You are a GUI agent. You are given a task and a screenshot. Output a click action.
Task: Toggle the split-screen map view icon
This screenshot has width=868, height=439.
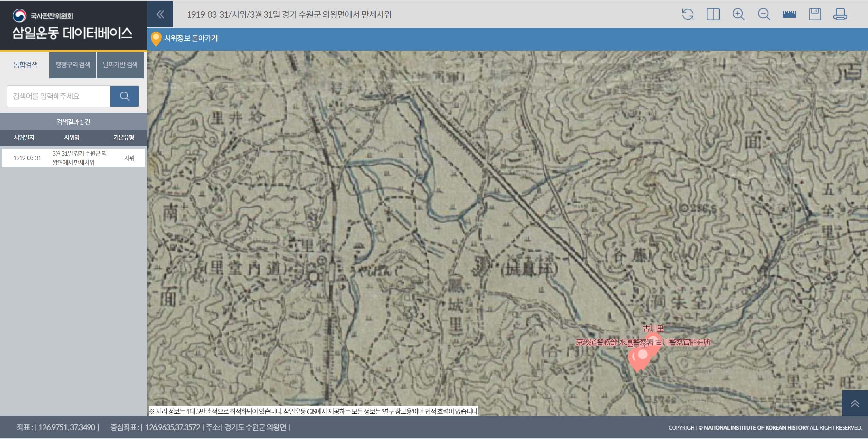coord(713,15)
